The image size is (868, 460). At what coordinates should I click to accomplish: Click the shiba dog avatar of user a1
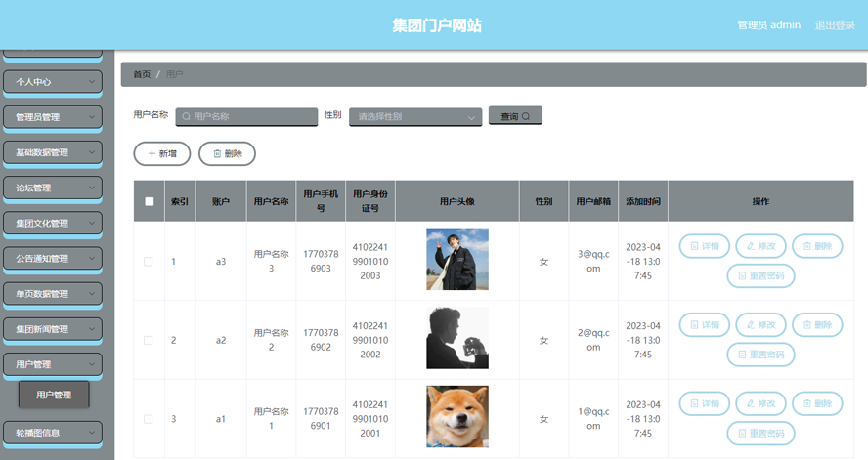click(457, 416)
